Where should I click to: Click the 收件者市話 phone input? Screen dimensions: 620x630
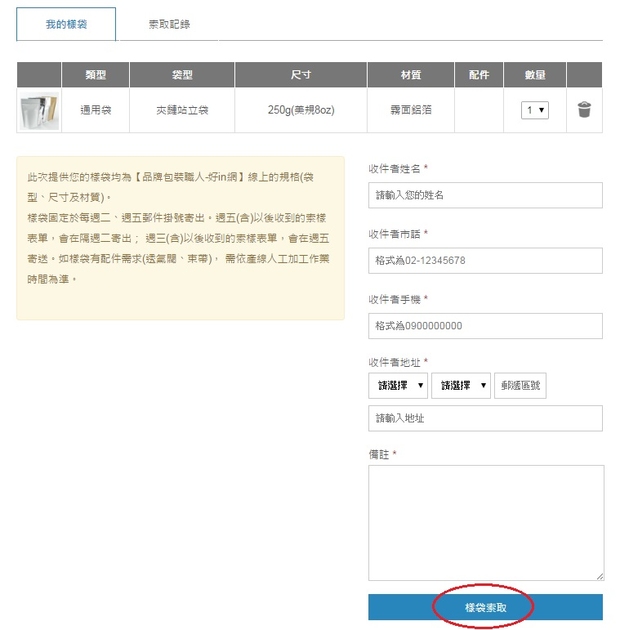pos(485,260)
